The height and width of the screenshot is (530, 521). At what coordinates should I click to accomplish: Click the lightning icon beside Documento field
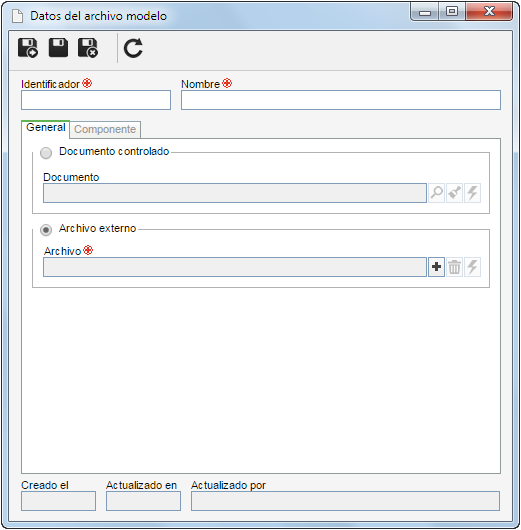pyautogui.click(x=472, y=193)
